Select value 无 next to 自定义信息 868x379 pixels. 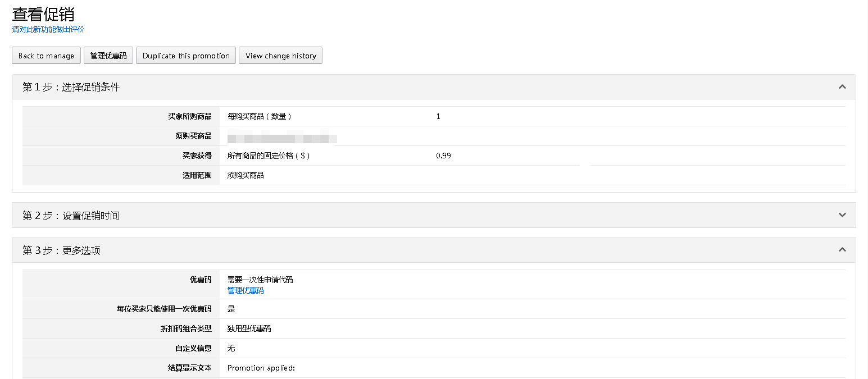[231, 348]
